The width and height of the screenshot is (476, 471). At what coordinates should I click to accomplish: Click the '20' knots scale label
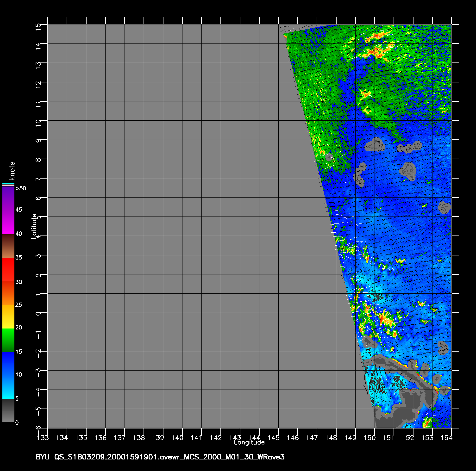[x=19, y=327]
